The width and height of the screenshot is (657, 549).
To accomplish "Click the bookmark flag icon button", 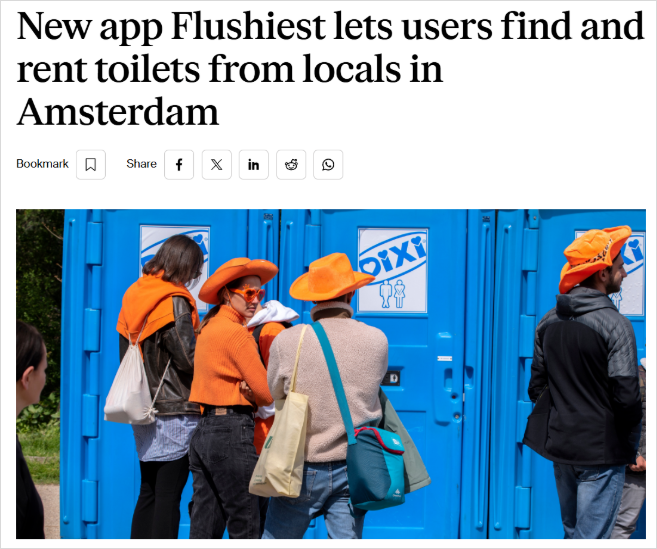I will pos(91,164).
